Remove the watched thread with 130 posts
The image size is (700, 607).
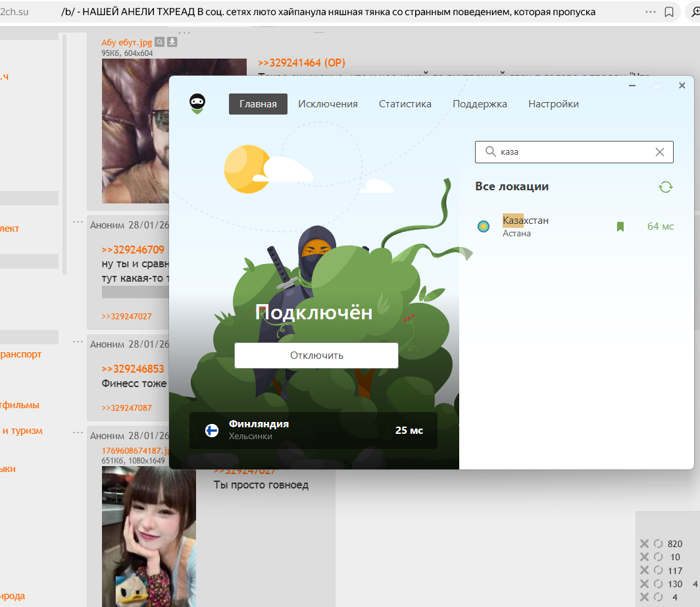(644, 584)
